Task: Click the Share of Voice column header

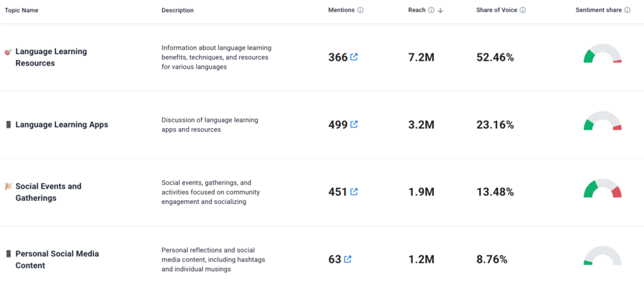Action: 497,10
